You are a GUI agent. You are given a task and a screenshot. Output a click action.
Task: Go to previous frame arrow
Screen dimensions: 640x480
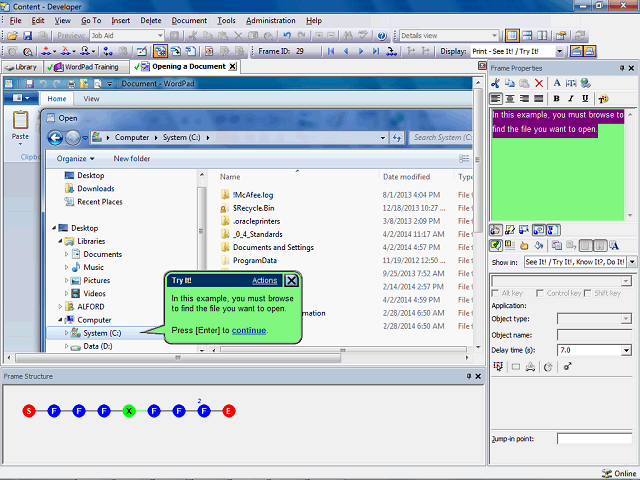(x=346, y=51)
